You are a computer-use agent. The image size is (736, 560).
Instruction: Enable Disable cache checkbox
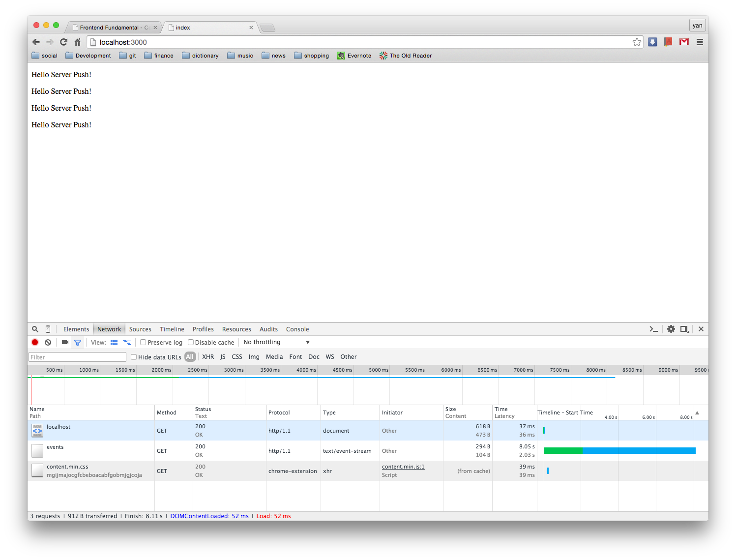(x=191, y=342)
